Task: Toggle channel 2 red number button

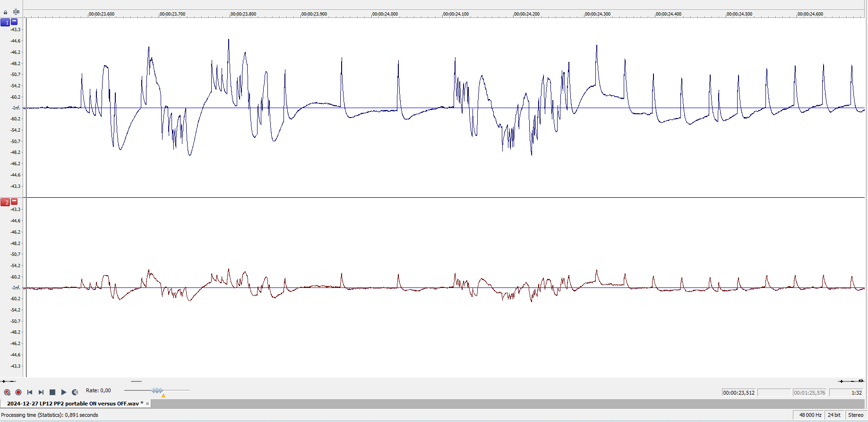Action: [5, 202]
